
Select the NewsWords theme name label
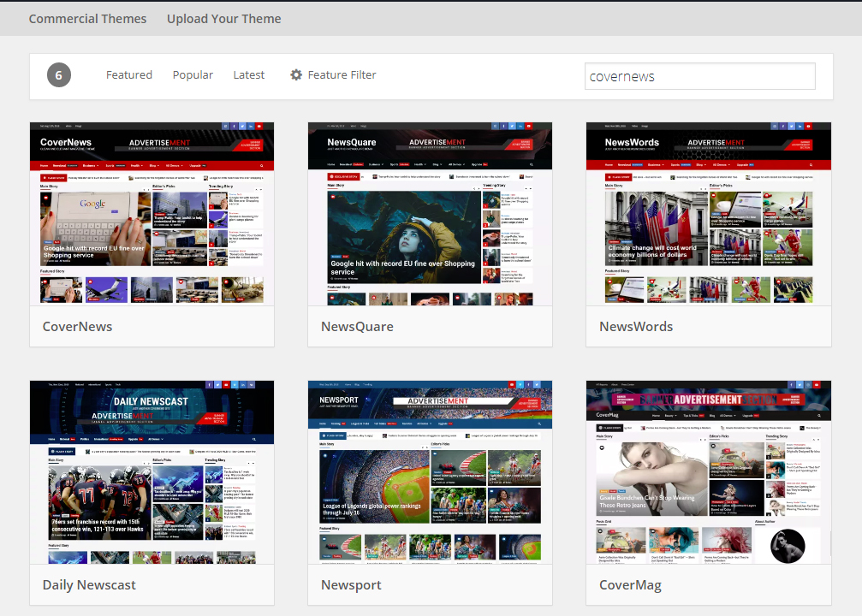pyautogui.click(x=636, y=327)
